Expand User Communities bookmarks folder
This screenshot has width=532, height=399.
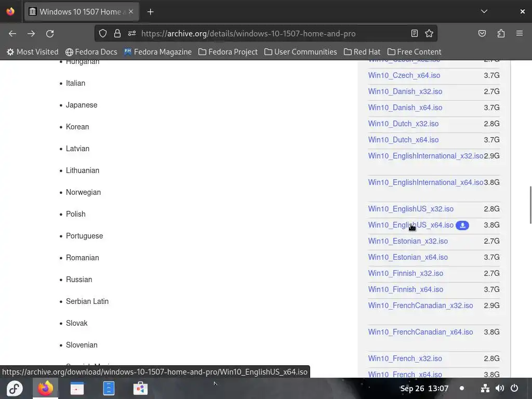(x=301, y=52)
